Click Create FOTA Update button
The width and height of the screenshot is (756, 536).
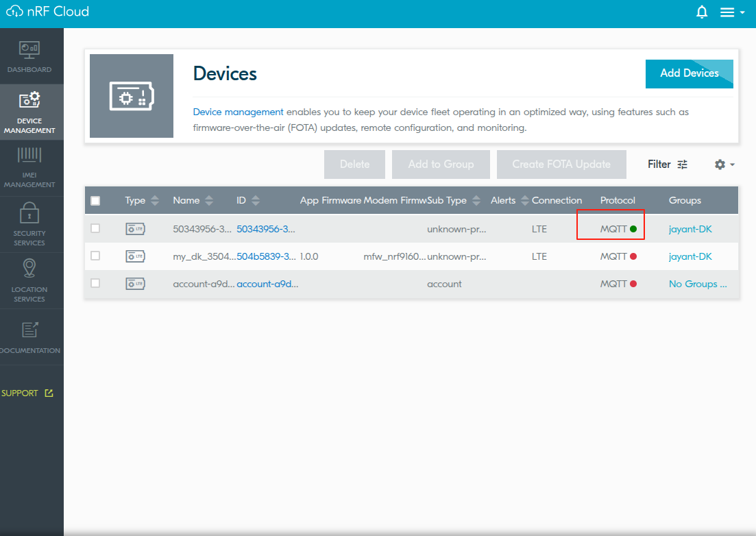[561, 165]
